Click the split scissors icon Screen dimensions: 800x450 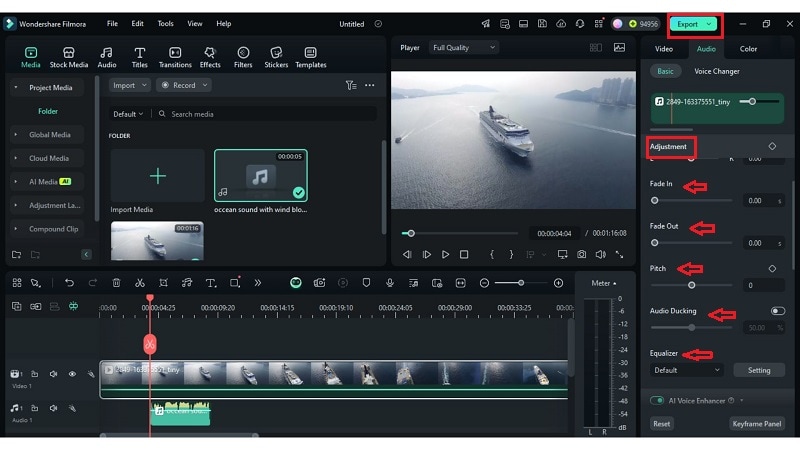139,283
